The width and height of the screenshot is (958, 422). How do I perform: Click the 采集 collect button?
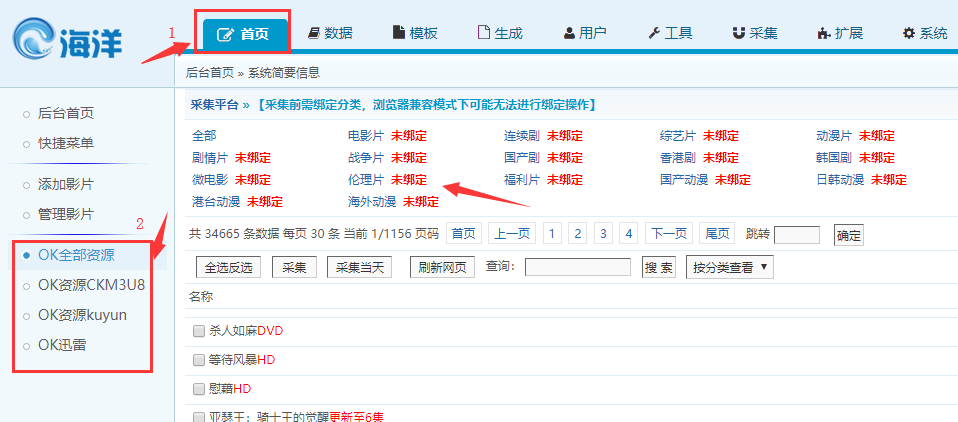coord(294,267)
